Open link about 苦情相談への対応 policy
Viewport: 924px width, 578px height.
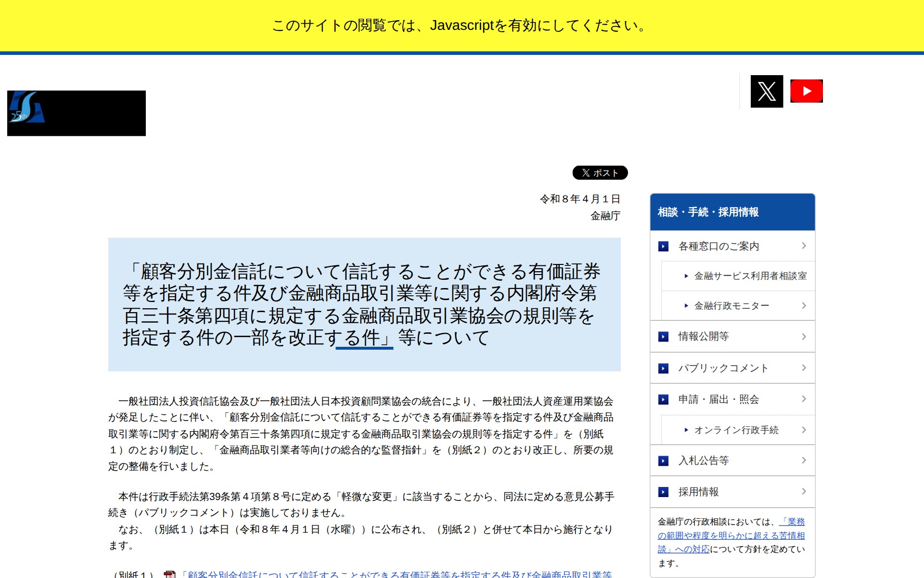tap(731, 536)
